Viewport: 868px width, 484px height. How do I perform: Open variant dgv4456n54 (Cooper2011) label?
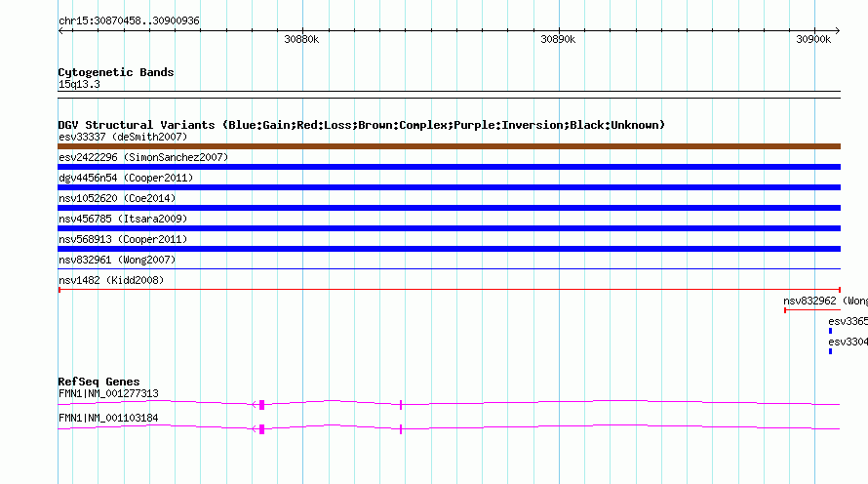pyautogui.click(x=126, y=178)
